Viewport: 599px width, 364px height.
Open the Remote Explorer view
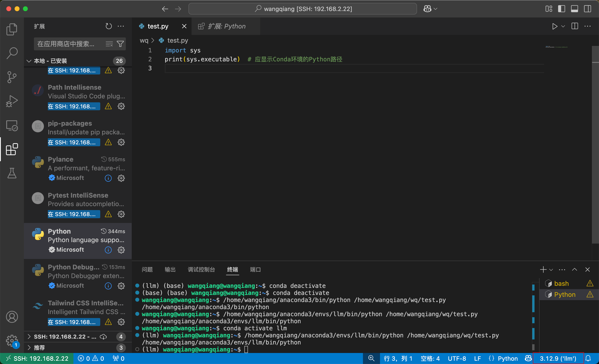12,125
